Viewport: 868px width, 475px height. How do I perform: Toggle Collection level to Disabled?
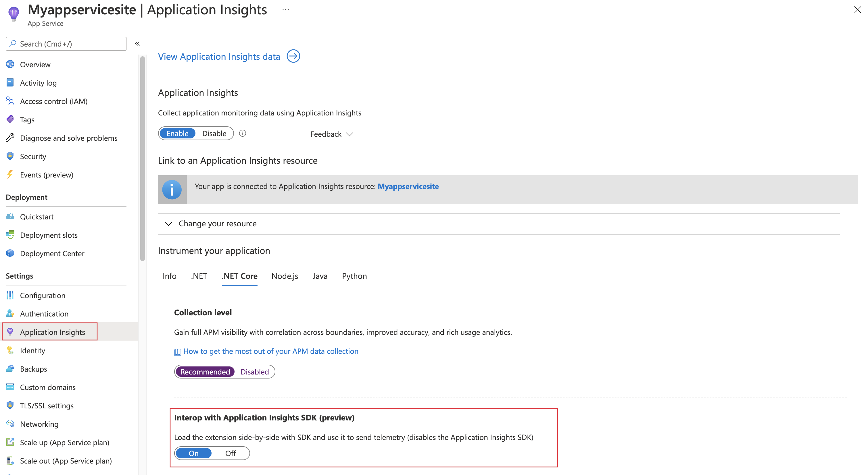[x=255, y=371]
